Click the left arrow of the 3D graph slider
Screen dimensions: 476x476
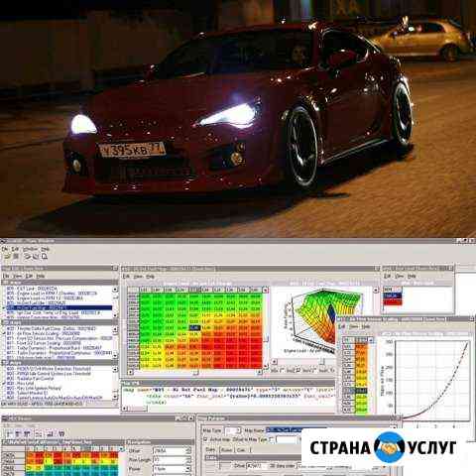274,362
